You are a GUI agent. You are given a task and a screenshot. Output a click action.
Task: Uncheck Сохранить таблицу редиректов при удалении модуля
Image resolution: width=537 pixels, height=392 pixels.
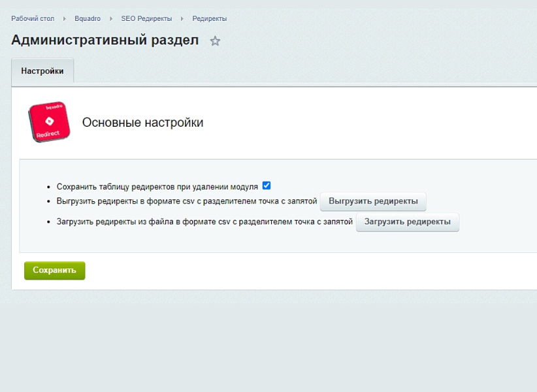(266, 185)
